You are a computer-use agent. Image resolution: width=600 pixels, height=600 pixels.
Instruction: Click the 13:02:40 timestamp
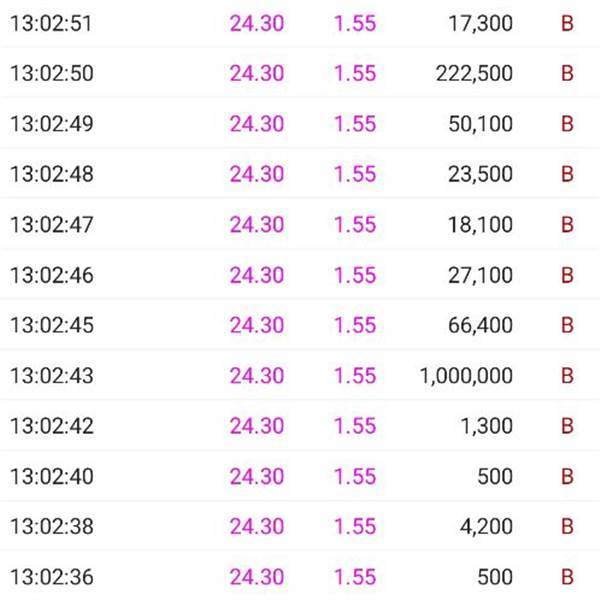click(x=52, y=476)
